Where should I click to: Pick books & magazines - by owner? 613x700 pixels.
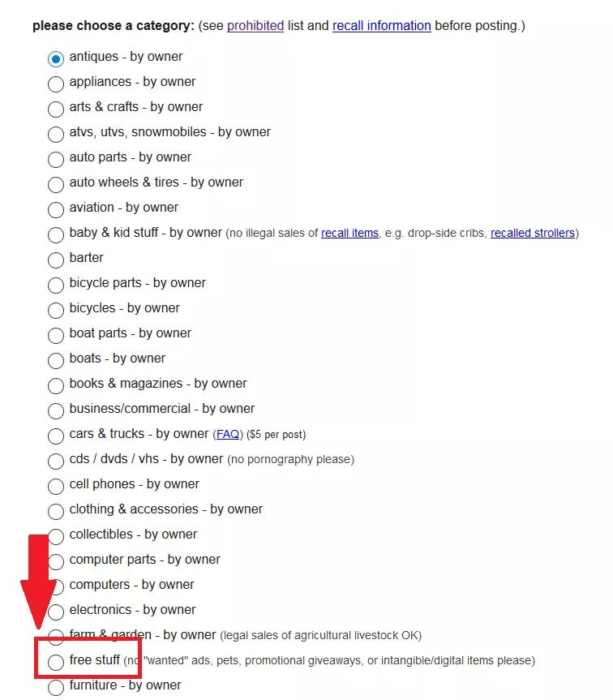[56, 385]
